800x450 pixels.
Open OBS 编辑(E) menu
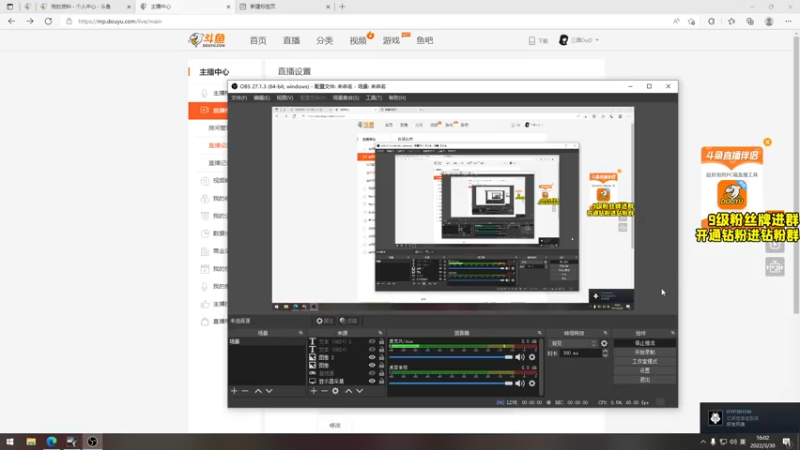(x=261, y=97)
